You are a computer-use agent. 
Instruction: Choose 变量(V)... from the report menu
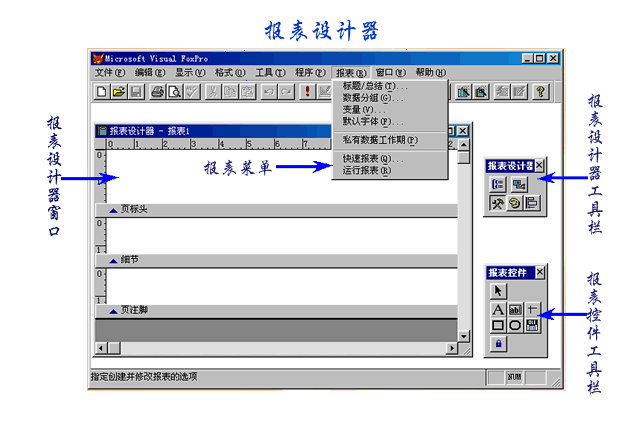tap(390, 110)
